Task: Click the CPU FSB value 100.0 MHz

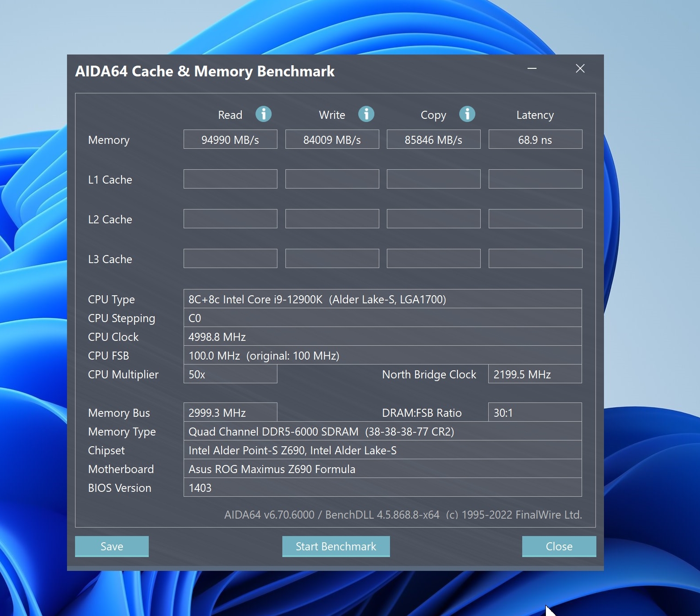Action: [382, 355]
